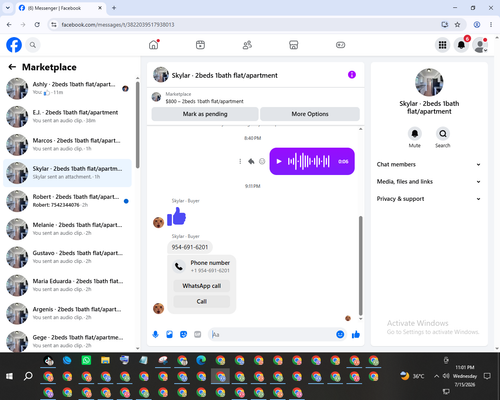500x400 pixels.
Task: Open the tab search dropdown arrow
Action: pos(8,8)
